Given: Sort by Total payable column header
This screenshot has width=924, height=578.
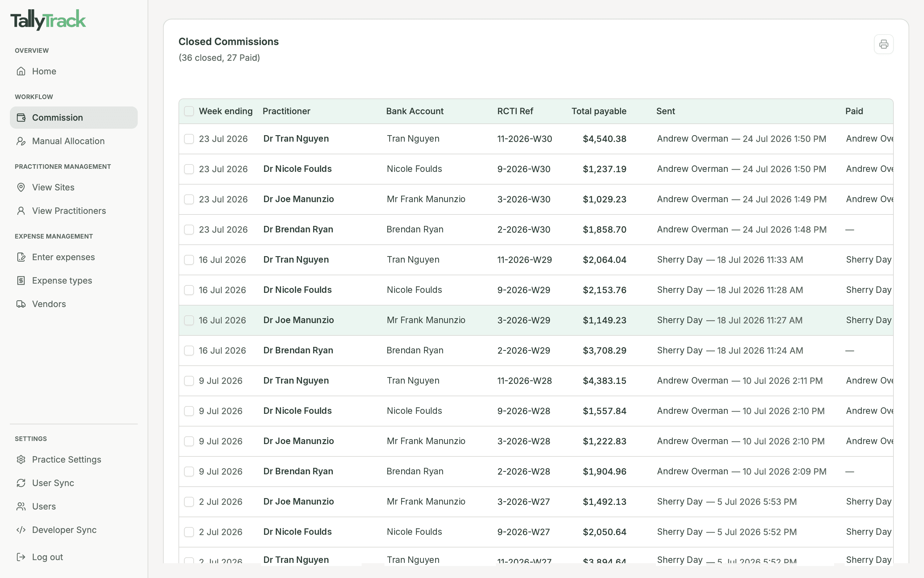Looking at the screenshot, I should click(599, 111).
